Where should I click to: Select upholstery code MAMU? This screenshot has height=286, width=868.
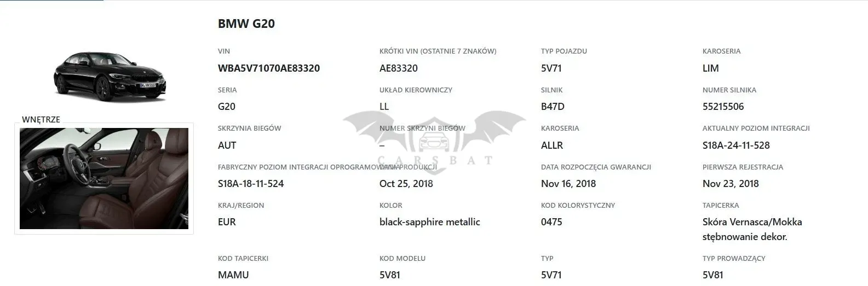233,275
